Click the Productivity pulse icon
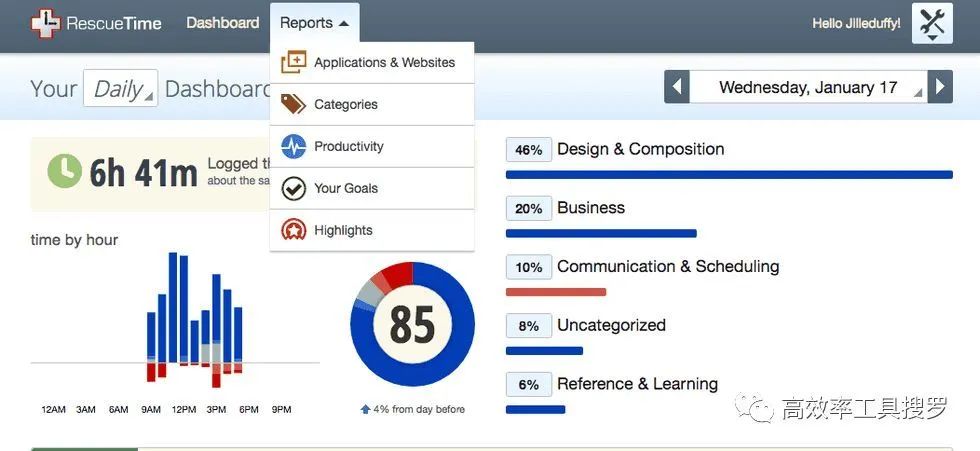This screenshot has width=980, height=451. tap(293, 146)
